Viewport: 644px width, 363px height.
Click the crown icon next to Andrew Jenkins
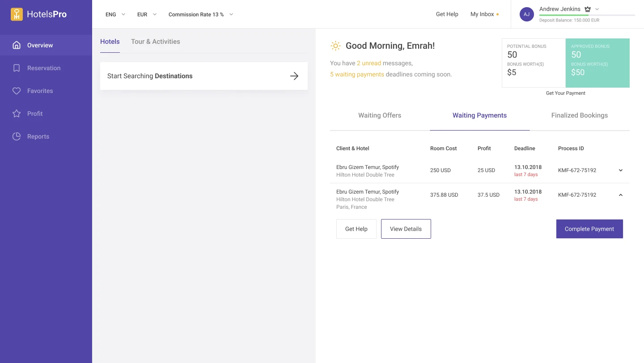click(588, 9)
